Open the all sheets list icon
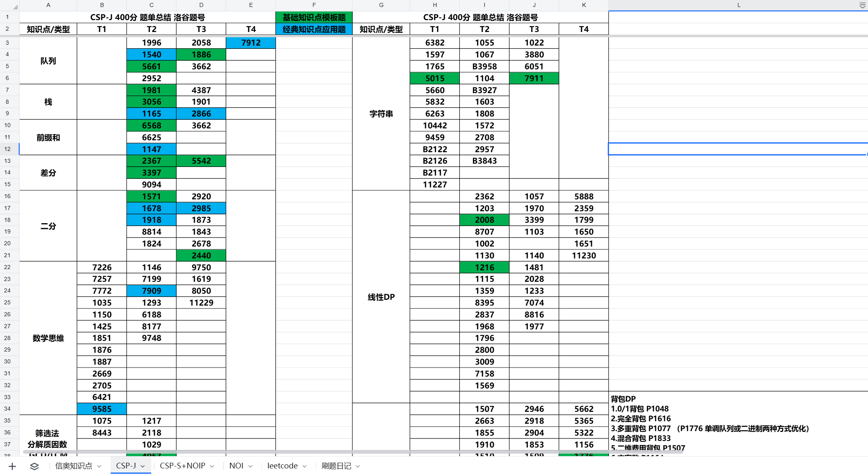The image size is (868, 475). pos(34,466)
